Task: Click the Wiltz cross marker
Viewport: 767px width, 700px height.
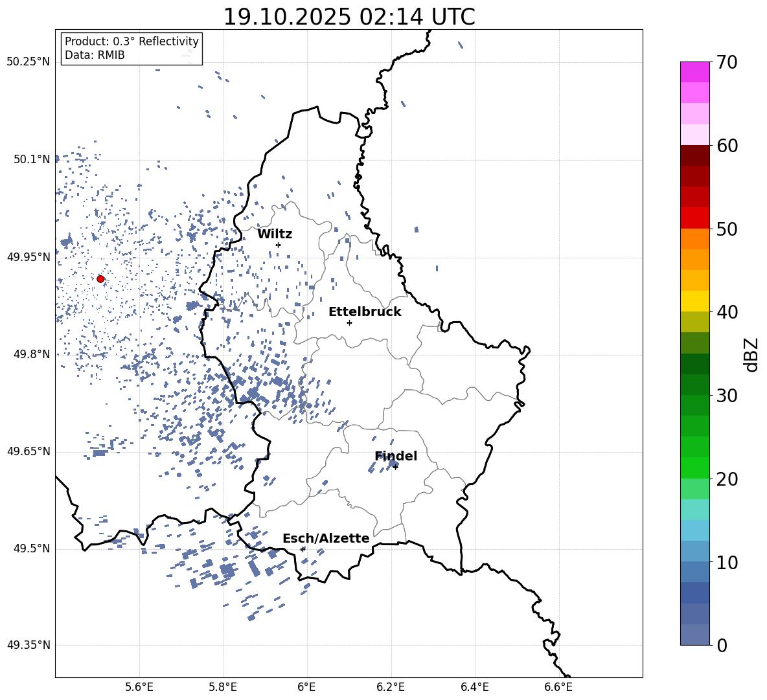Action: point(278,245)
